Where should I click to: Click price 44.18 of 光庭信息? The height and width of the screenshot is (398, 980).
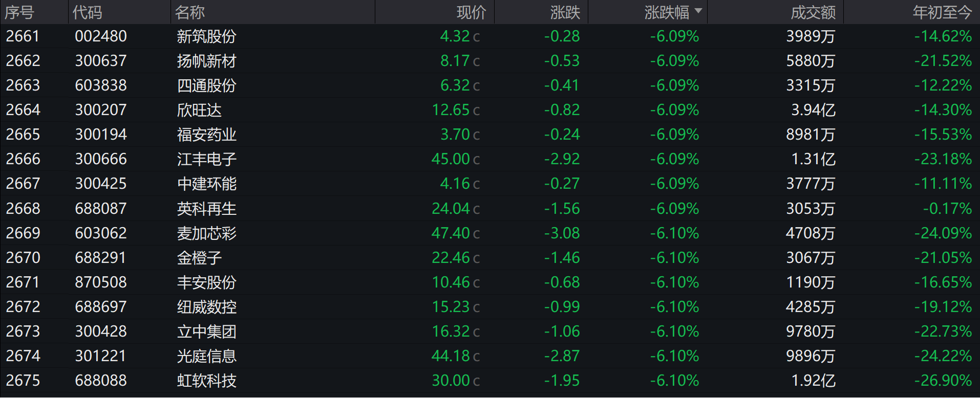(x=451, y=356)
